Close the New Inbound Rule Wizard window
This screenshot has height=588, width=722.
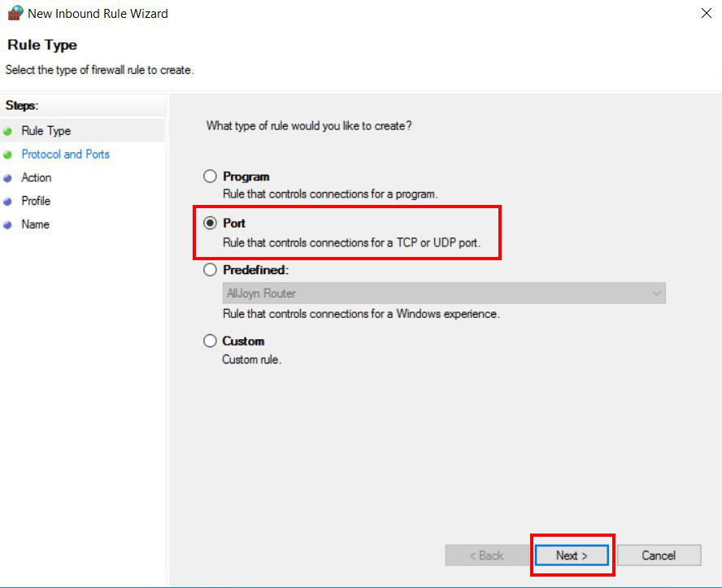tap(707, 13)
